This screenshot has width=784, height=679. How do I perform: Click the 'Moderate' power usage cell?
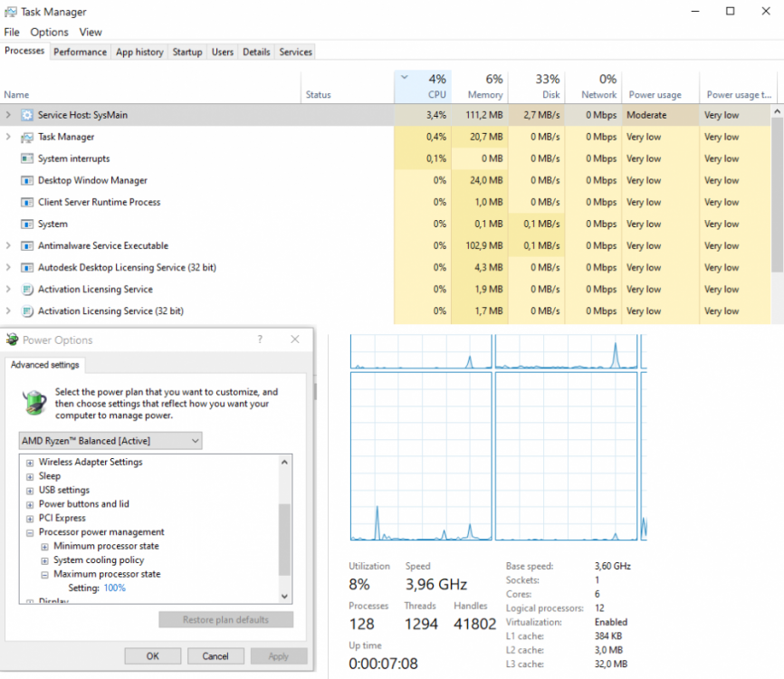tap(661, 115)
